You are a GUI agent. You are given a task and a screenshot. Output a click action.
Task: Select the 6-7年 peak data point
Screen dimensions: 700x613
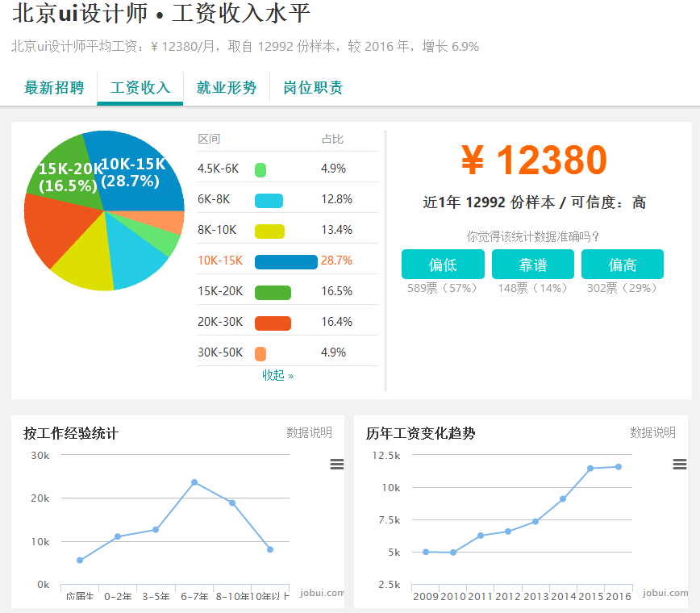coord(194,482)
